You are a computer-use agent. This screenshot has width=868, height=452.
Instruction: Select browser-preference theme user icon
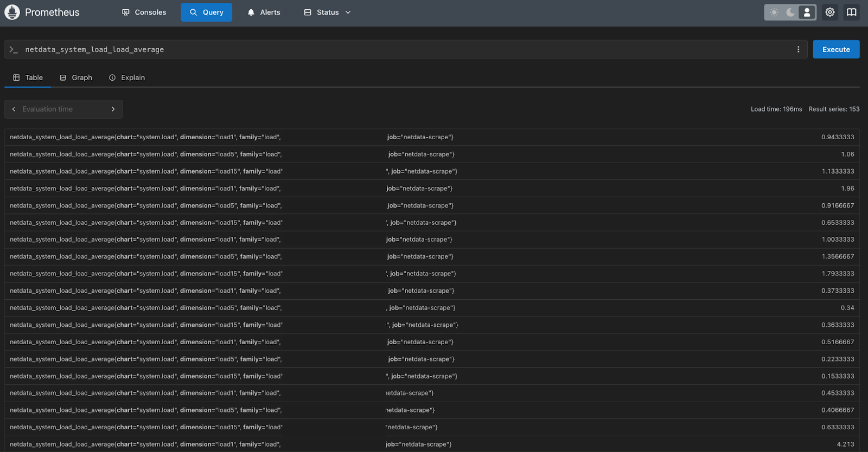[x=807, y=12]
